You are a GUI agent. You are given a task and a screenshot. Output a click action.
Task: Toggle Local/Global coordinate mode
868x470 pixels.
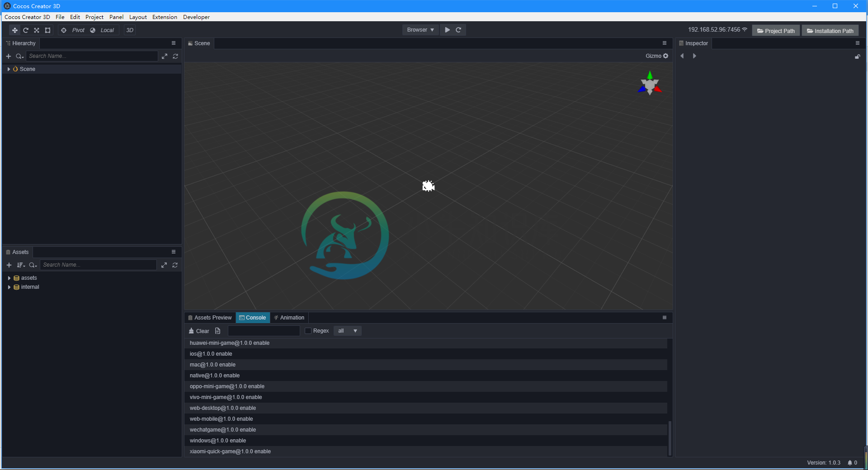point(102,30)
